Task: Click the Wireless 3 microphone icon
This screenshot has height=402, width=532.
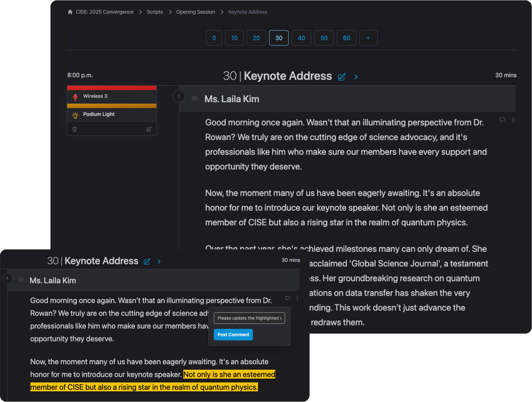Action: 76,97
